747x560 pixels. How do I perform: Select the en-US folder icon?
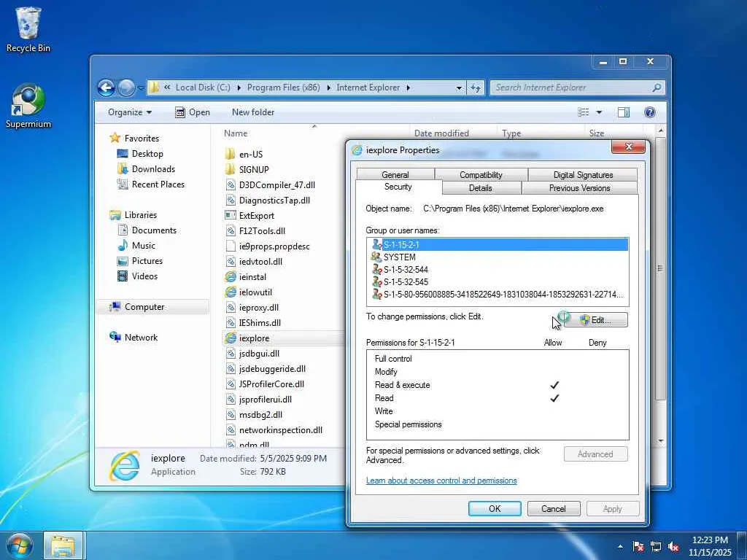pyautogui.click(x=230, y=155)
